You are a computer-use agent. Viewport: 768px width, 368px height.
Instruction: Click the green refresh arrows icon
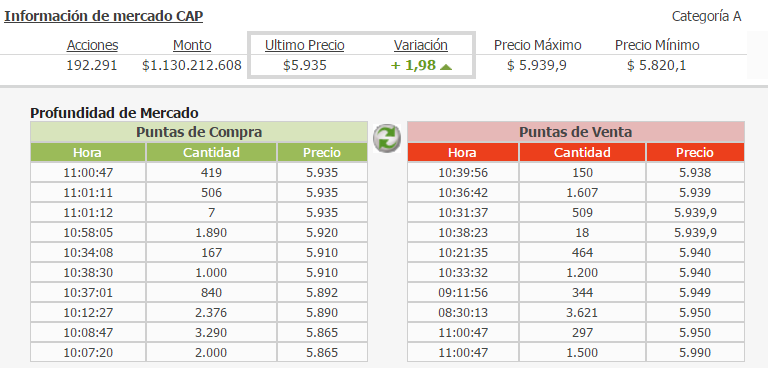click(387, 138)
